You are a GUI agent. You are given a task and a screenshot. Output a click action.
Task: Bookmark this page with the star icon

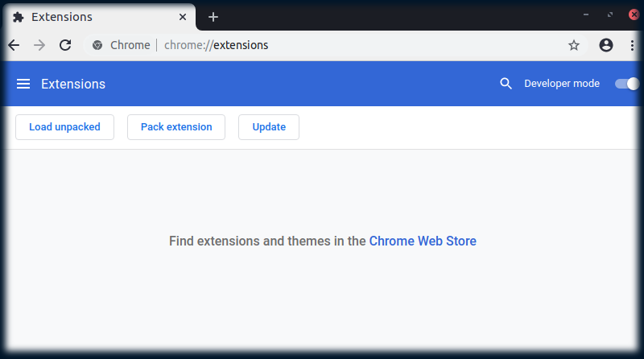[574, 45]
